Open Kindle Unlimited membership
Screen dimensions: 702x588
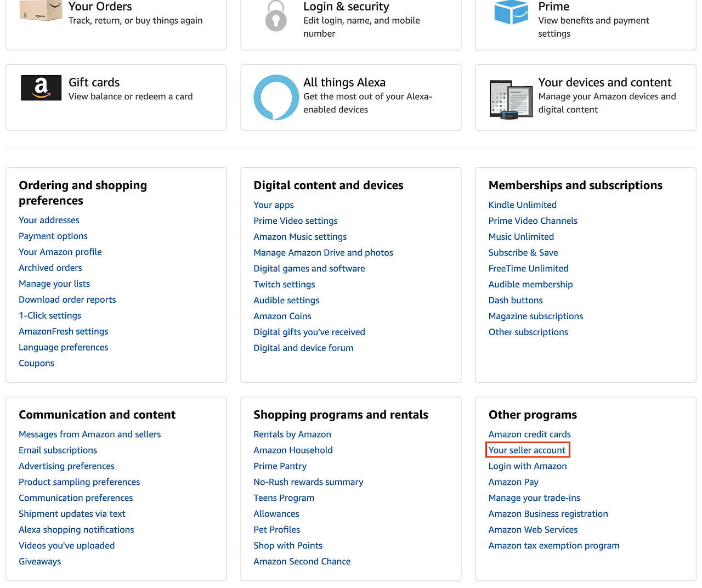tap(523, 205)
